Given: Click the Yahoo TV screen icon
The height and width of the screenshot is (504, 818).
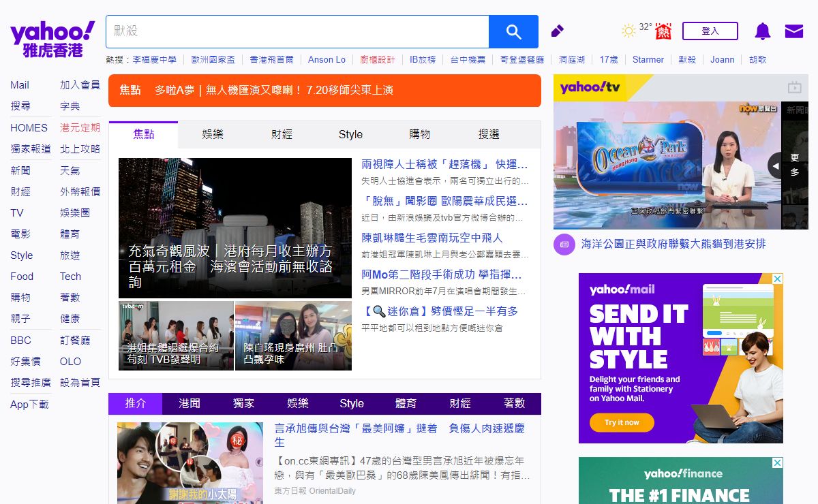Looking at the screenshot, I should tap(794, 87).
